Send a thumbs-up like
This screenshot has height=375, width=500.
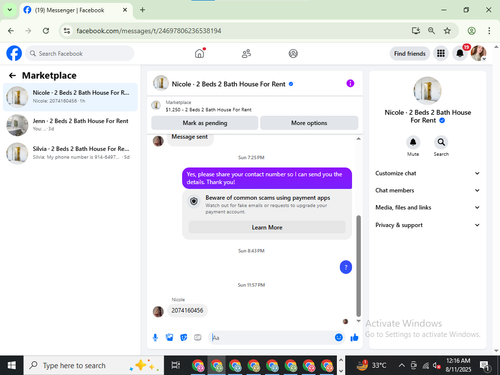pos(354,338)
